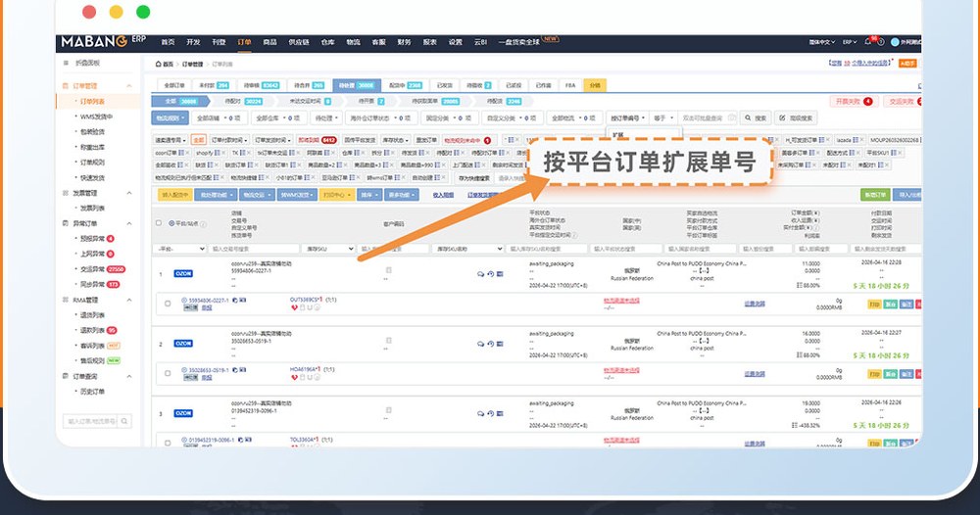Collapse the RMA管理 sidebar section
Screen dimensions: 980x515
(129, 301)
